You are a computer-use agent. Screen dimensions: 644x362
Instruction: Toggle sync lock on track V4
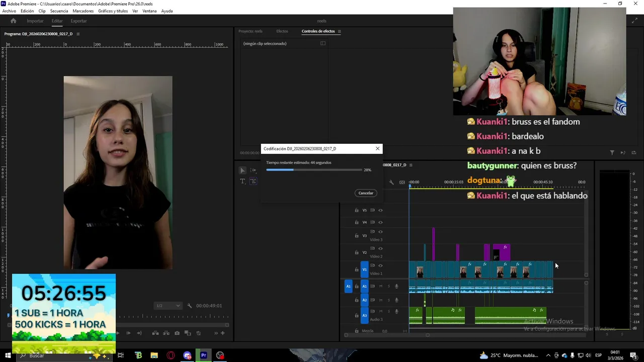(372, 222)
